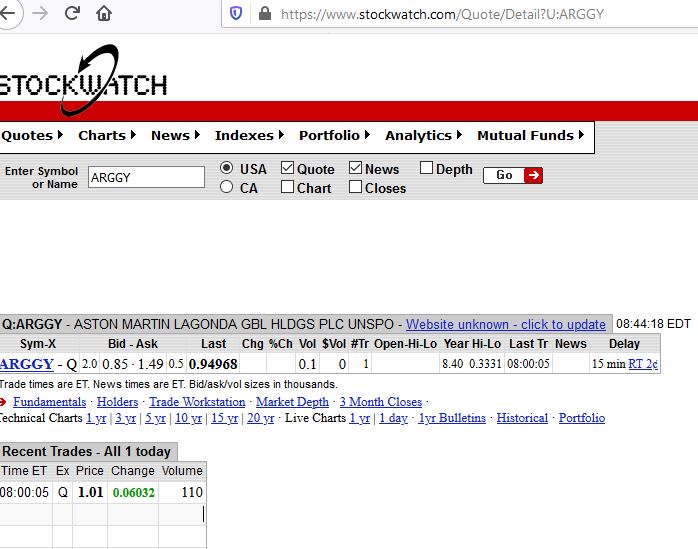Expand the Quotes menu
Viewport: 698px width, 549px height.
click(x=32, y=135)
